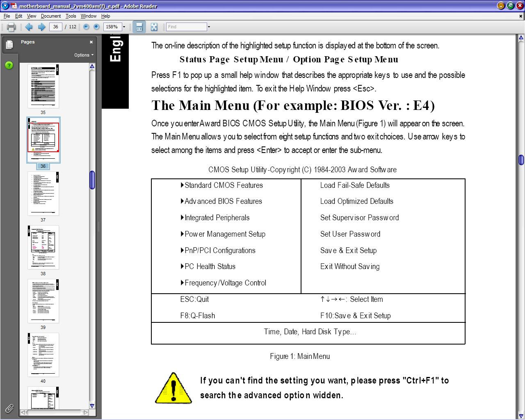Click the yellow warning triangle image
Screen dimensions: 525x420
tap(173, 388)
